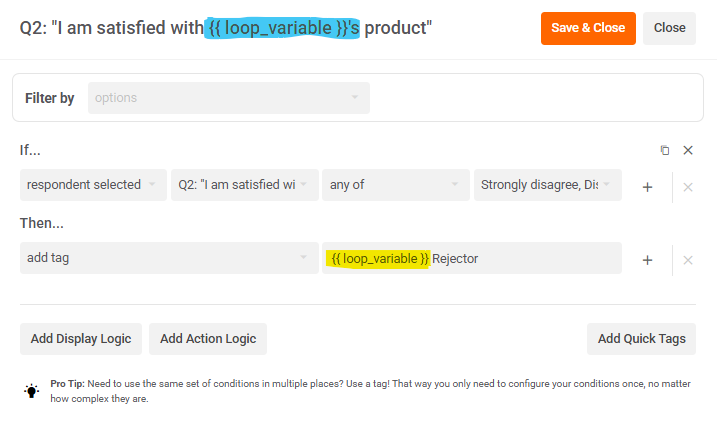This screenshot has width=717, height=432.
Task: Click the grey Close button
Action: (x=669, y=28)
